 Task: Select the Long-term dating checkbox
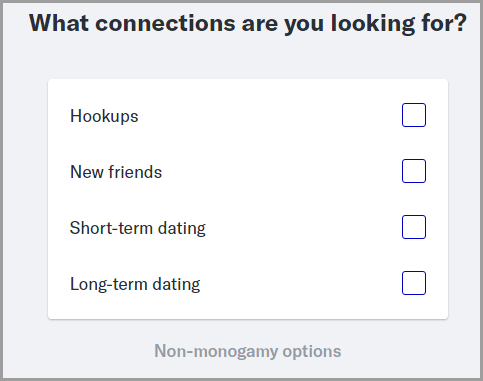(x=414, y=283)
